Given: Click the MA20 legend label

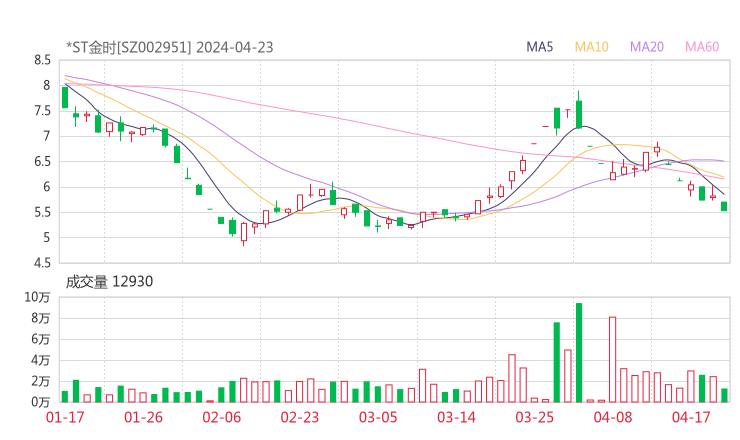Looking at the screenshot, I should (647, 47).
